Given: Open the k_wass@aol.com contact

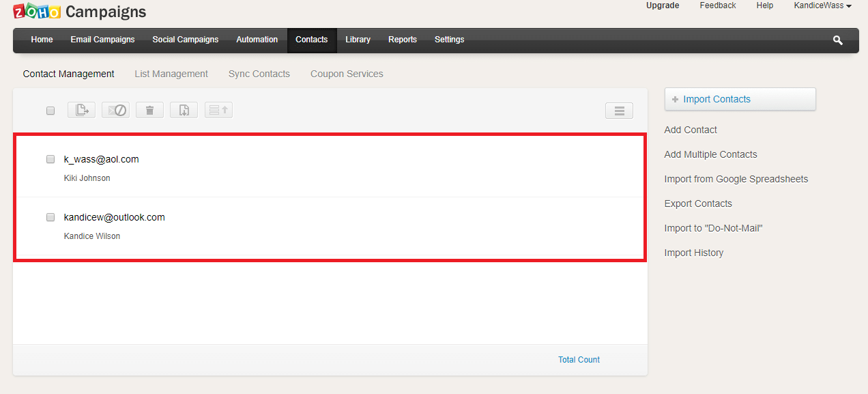Looking at the screenshot, I should (102, 159).
